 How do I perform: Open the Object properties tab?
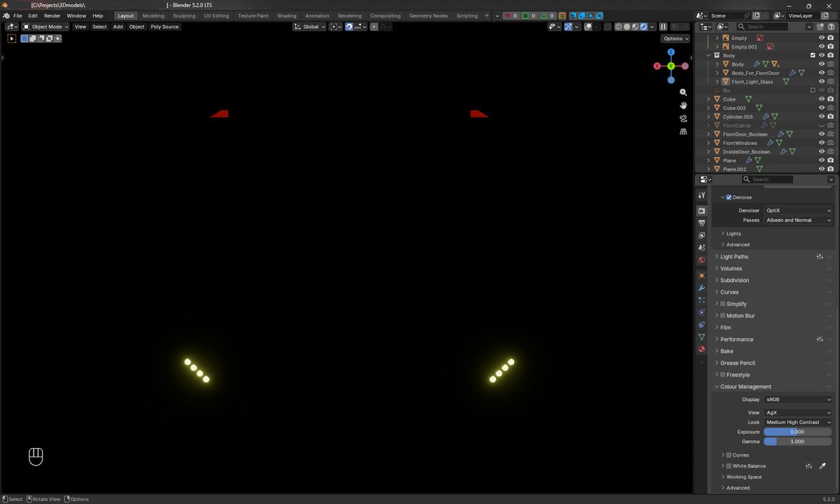pos(701,276)
